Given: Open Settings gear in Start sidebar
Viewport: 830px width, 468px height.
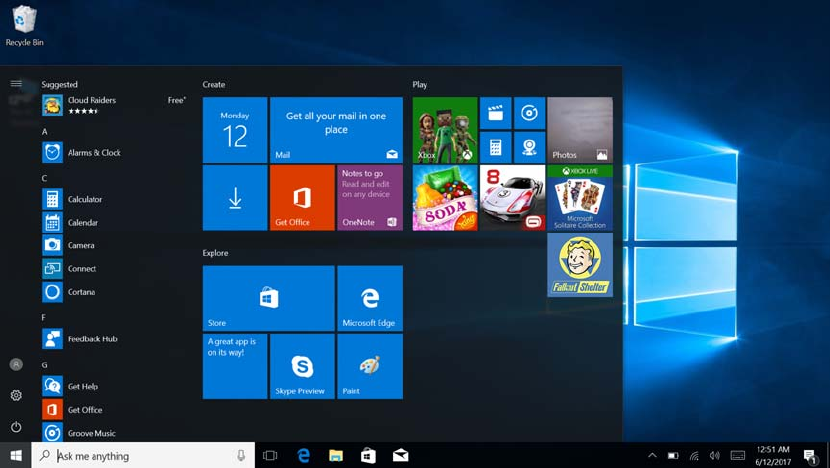Looking at the screenshot, I should click(x=16, y=396).
